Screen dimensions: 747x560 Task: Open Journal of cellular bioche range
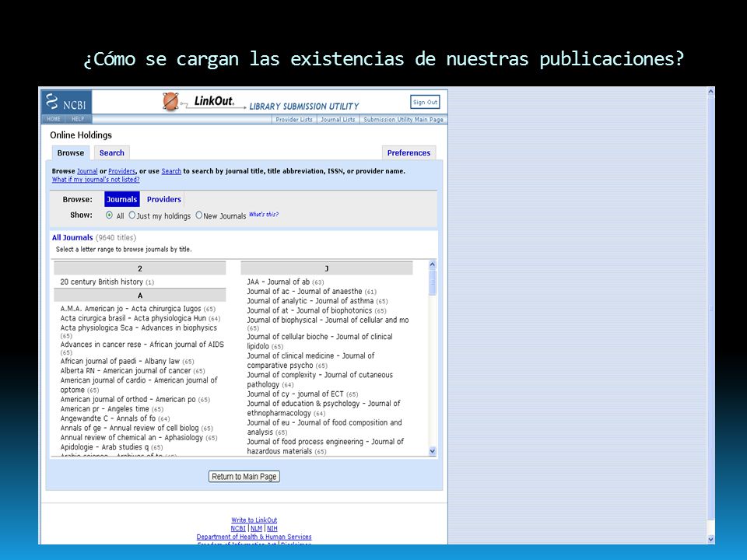coord(320,341)
